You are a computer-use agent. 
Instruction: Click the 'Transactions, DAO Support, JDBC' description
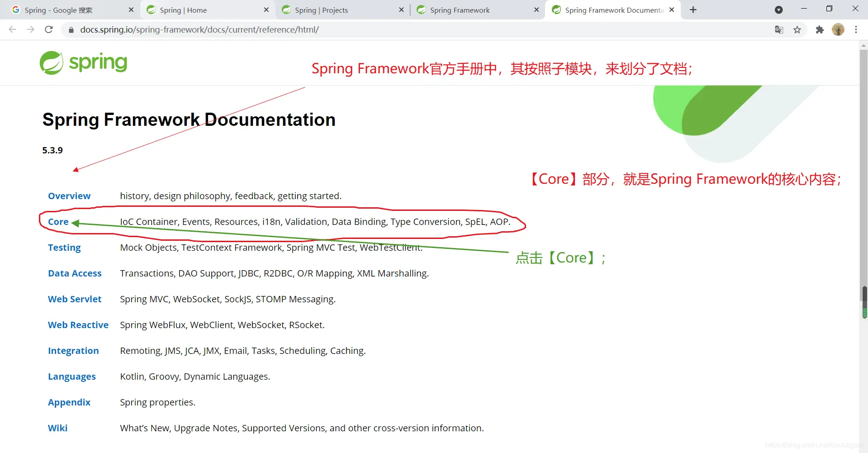[275, 273]
